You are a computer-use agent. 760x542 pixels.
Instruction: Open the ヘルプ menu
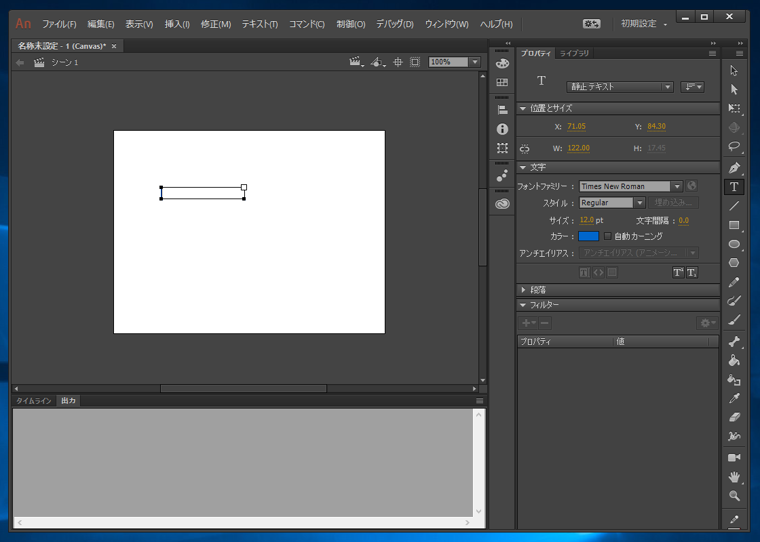pyautogui.click(x=496, y=24)
